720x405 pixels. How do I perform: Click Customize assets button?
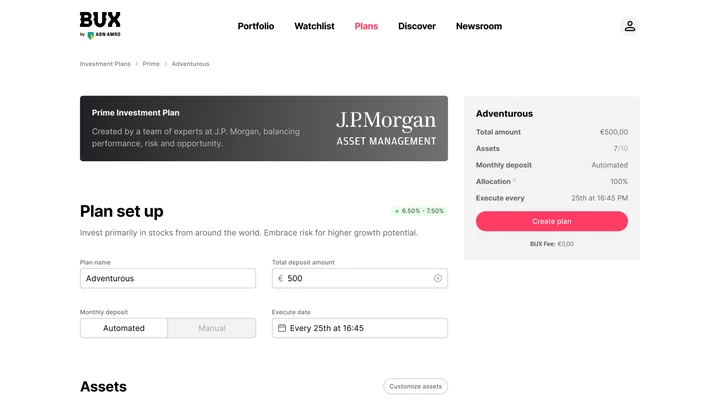[416, 386]
